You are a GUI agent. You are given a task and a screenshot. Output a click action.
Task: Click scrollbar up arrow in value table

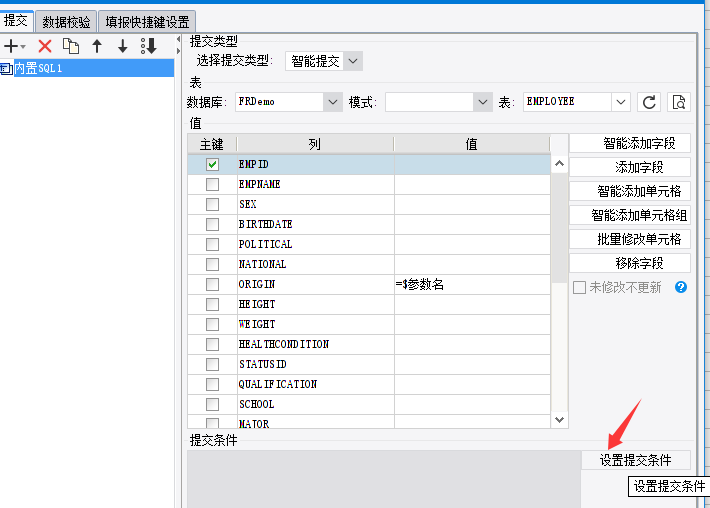click(559, 163)
